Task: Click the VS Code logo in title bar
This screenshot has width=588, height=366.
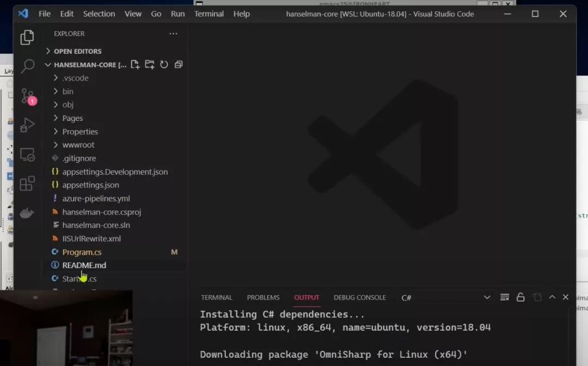Action: (x=23, y=14)
